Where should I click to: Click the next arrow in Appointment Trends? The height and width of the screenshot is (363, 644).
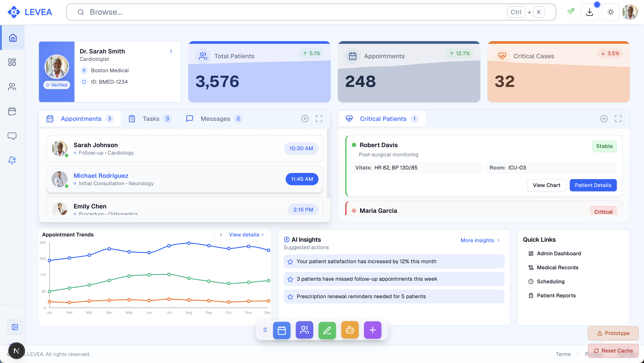(x=221, y=234)
